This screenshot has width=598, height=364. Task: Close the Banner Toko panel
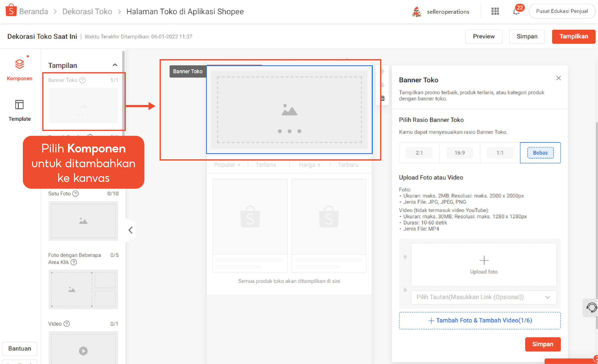click(x=558, y=78)
